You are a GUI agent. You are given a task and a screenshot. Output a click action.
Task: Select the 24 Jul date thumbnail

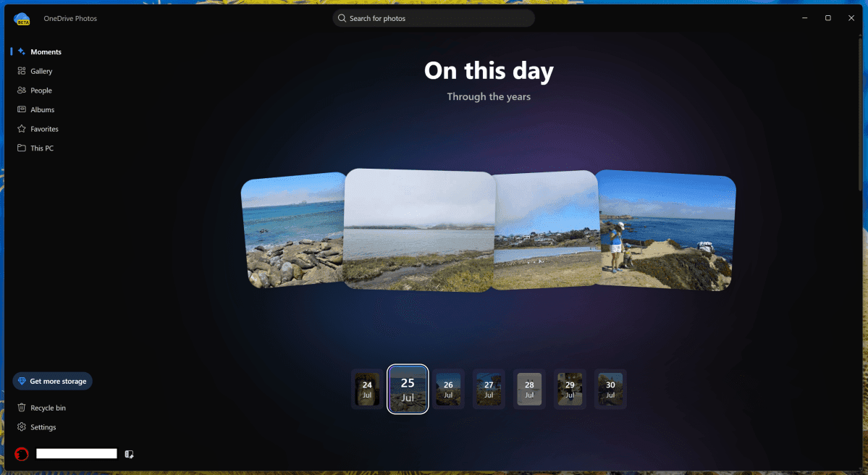[x=367, y=389]
